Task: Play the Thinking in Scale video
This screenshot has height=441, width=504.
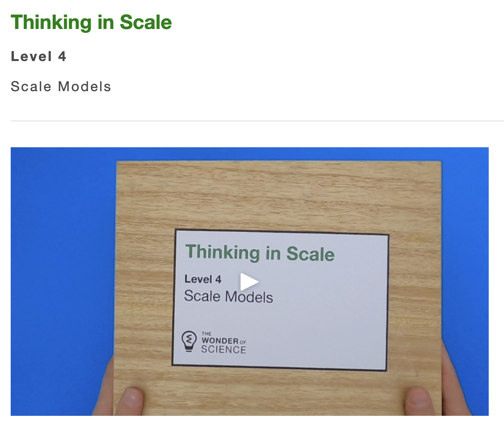Action: 249,282
